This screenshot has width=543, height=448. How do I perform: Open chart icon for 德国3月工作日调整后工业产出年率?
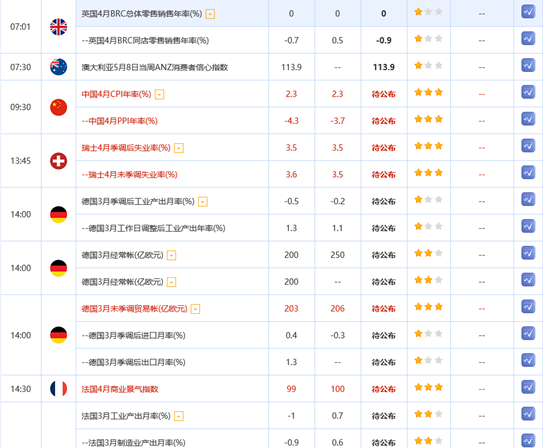[528, 226]
